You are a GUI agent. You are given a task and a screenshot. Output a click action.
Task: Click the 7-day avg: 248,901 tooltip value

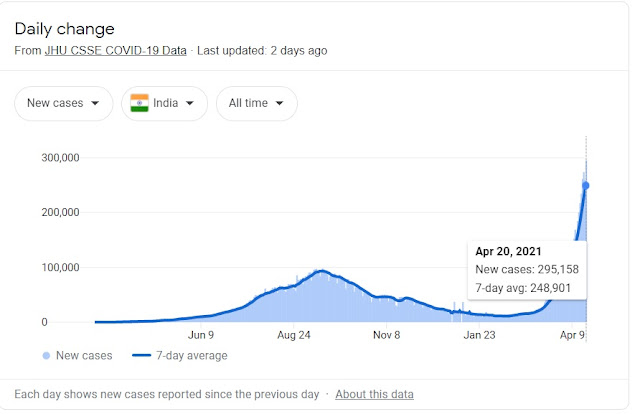pyautogui.click(x=523, y=288)
